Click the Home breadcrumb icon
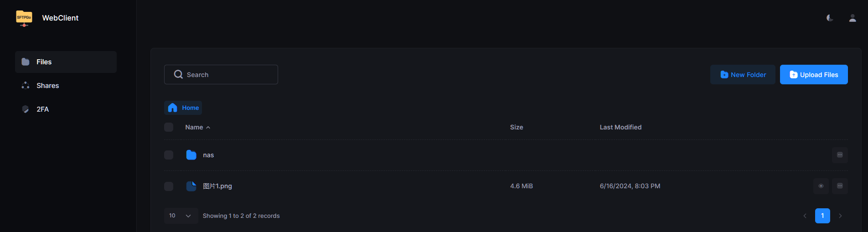Screen dimensions: 868x232 173,108
